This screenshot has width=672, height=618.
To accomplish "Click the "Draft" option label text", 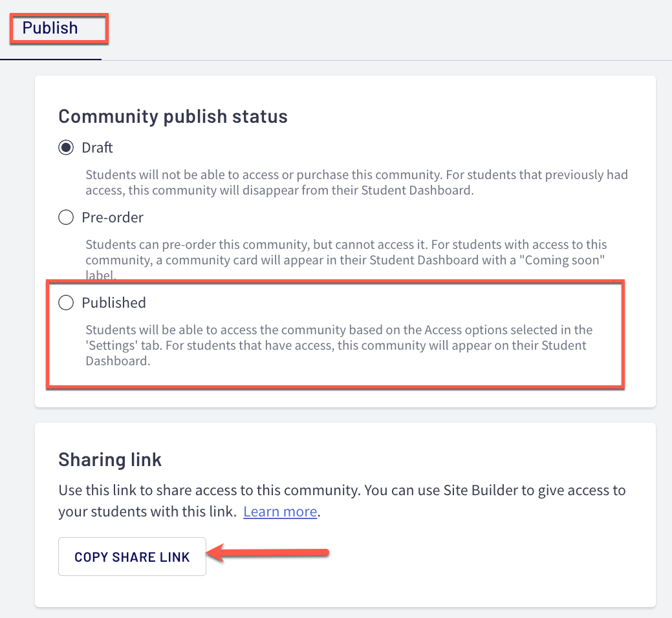I will (97, 148).
